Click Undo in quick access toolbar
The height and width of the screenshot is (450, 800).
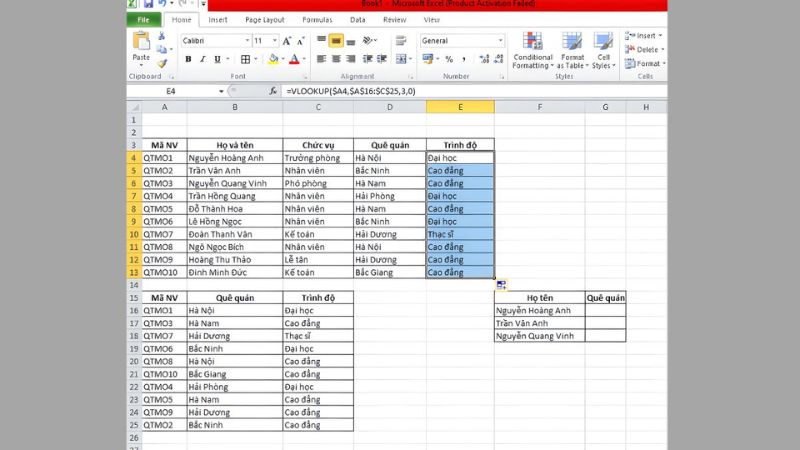click(x=162, y=4)
